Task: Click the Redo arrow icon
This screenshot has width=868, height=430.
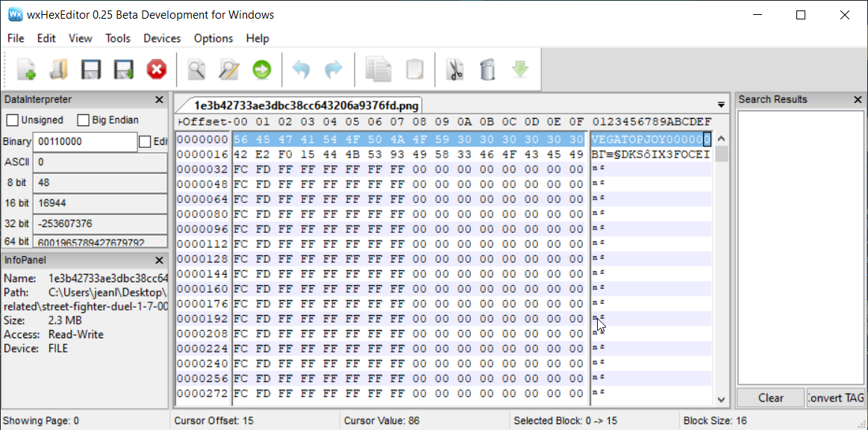Action: [334, 69]
